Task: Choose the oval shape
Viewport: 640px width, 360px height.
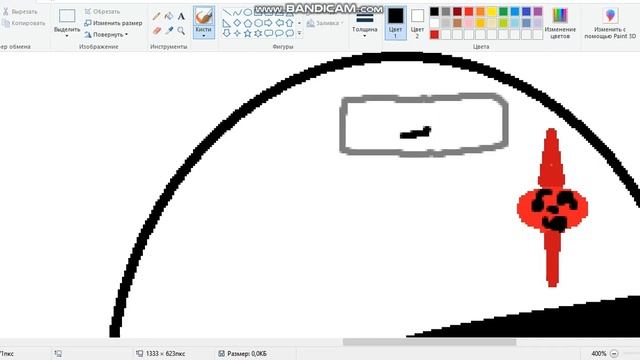Action: click(x=247, y=12)
